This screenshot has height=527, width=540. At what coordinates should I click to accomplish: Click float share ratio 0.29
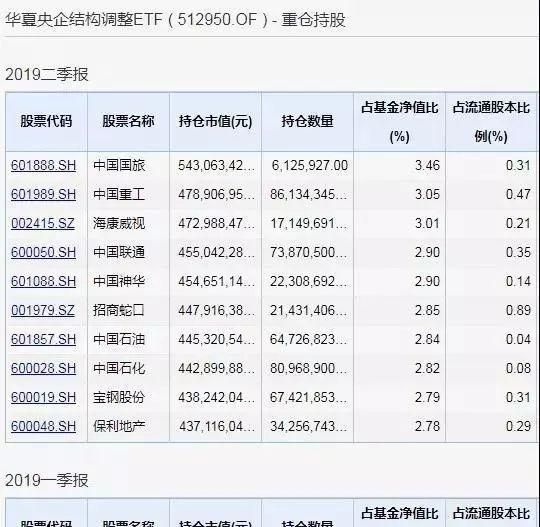(x=518, y=426)
